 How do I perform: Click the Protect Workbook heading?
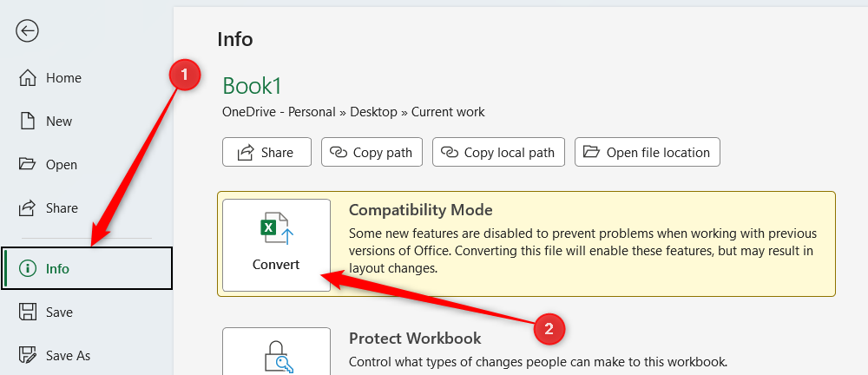[x=415, y=338]
